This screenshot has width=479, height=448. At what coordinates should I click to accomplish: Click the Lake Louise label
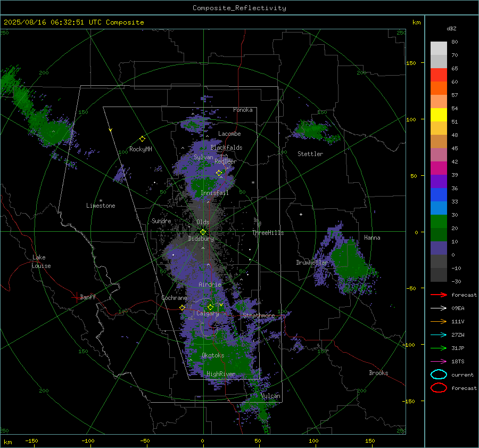(x=41, y=262)
